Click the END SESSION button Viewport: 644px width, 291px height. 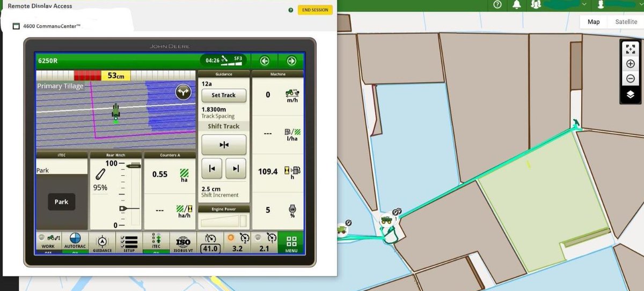tap(315, 10)
